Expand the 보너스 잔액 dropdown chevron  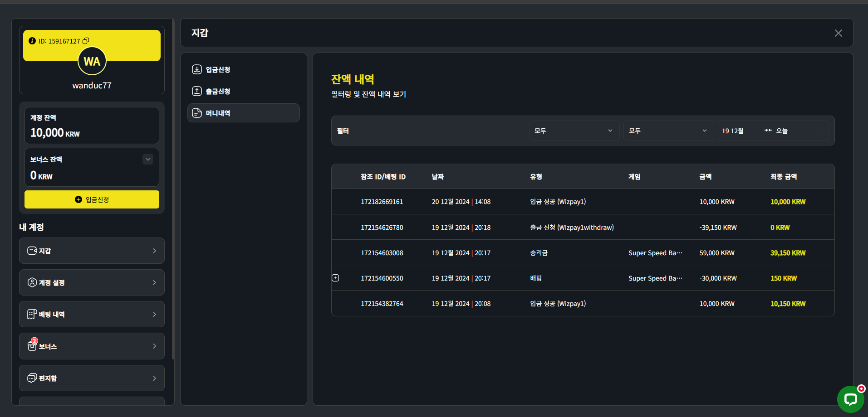[x=148, y=159]
